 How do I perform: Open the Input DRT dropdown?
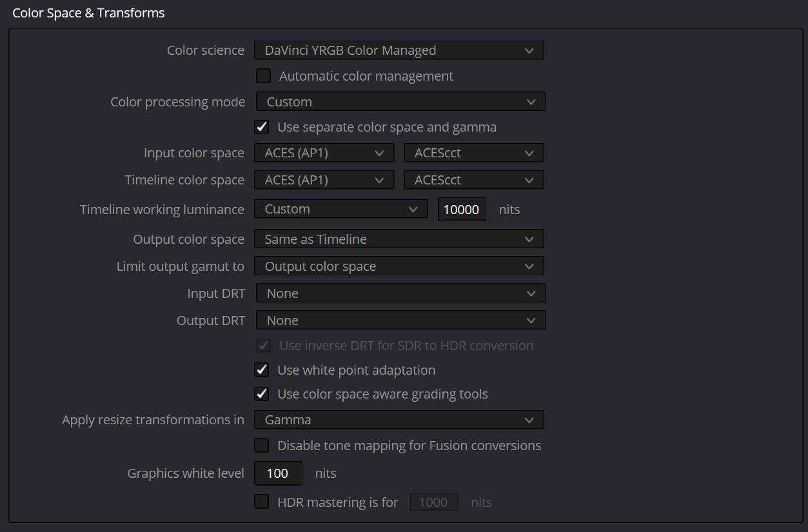(x=401, y=293)
